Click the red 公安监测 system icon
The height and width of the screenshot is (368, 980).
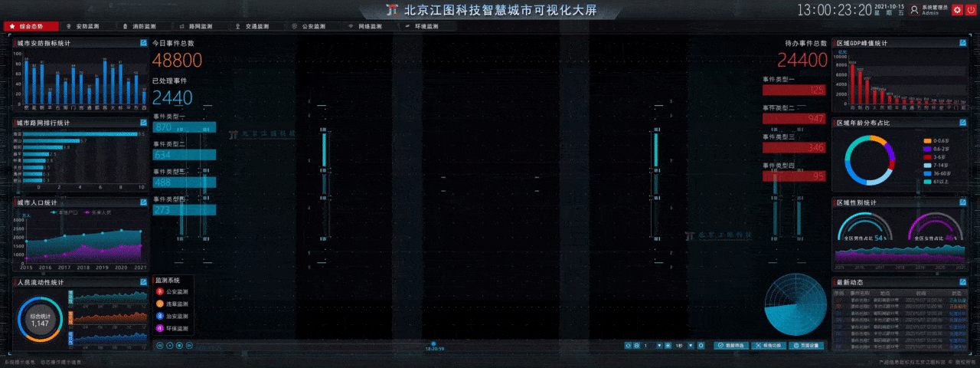point(160,291)
